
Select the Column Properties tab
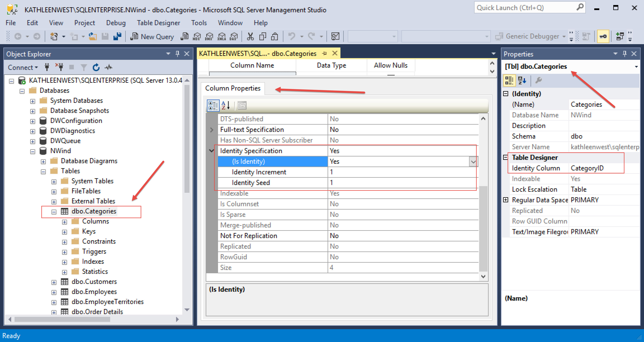(233, 88)
